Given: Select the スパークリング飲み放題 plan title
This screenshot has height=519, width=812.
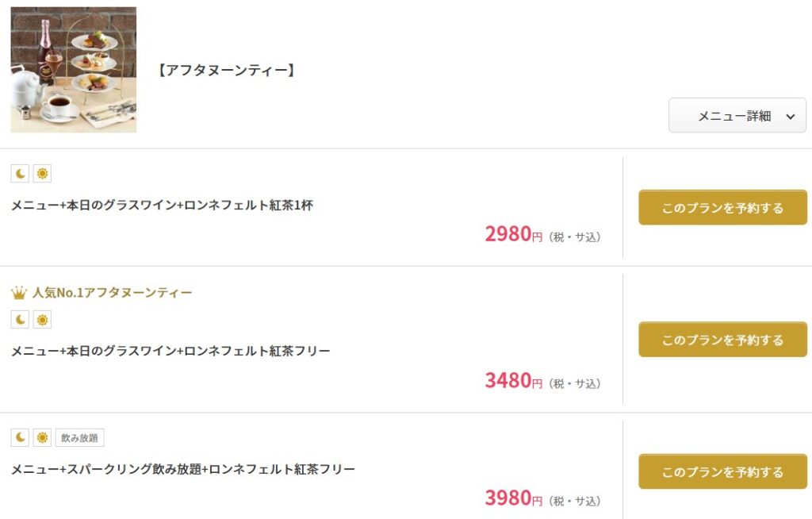Looking at the screenshot, I should [182, 469].
